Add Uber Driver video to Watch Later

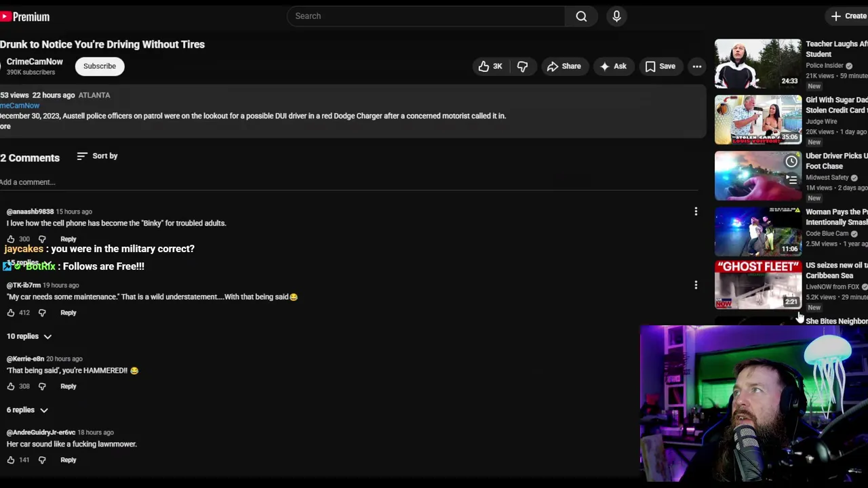(x=791, y=162)
